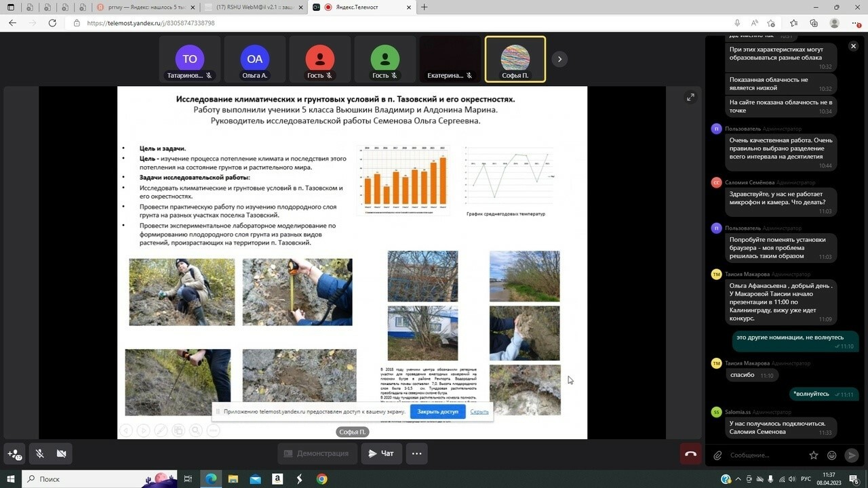Send the chat message arrow
This screenshot has height=488, width=868.
(x=852, y=455)
